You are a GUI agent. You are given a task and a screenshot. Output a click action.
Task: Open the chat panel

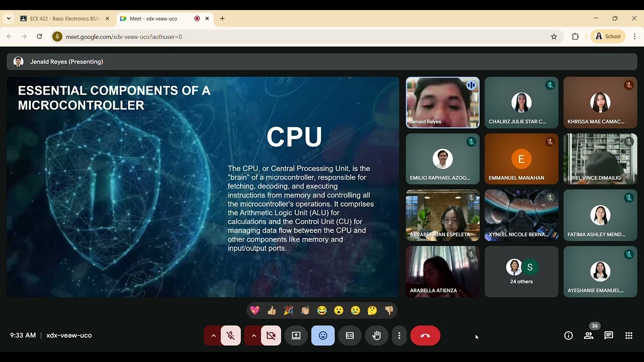(609, 335)
